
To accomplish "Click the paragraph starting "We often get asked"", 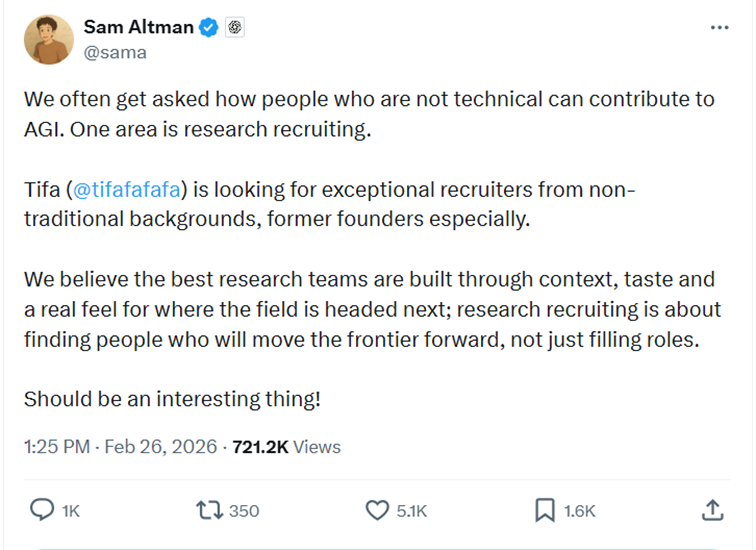I will tap(369, 114).
